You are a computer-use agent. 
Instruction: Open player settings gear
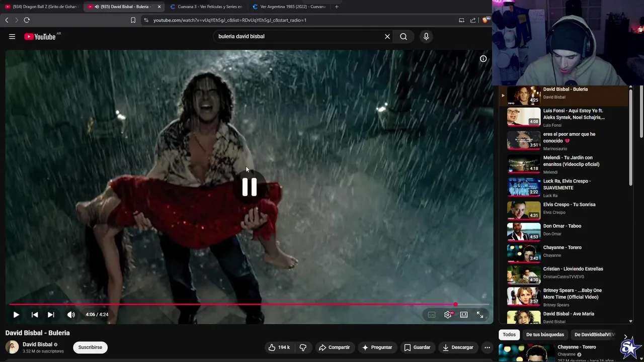click(x=448, y=315)
